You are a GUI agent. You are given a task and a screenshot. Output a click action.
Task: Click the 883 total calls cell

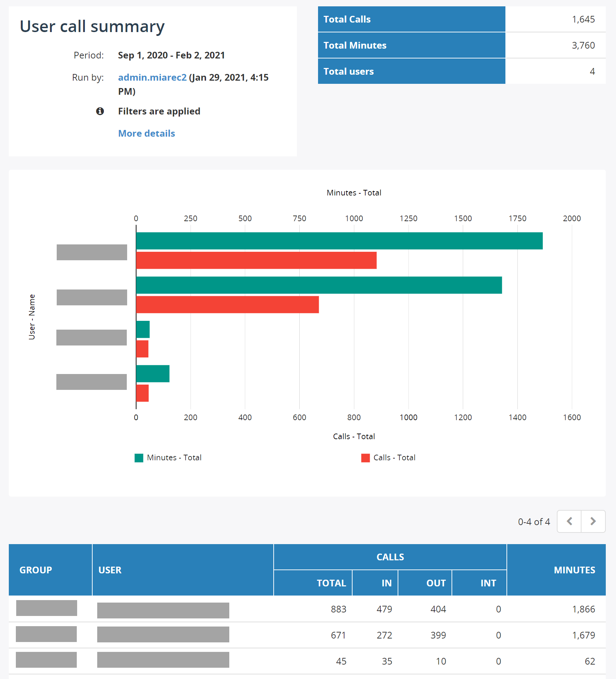click(338, 609)
